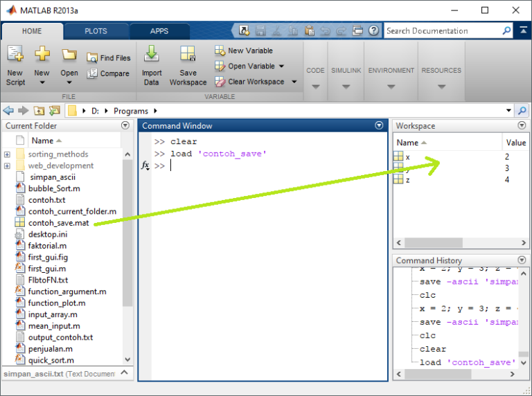The width and height of the screenshot is (532, 396).
Task: Switch to the PLOTS tab
Action: click(96, 31)
